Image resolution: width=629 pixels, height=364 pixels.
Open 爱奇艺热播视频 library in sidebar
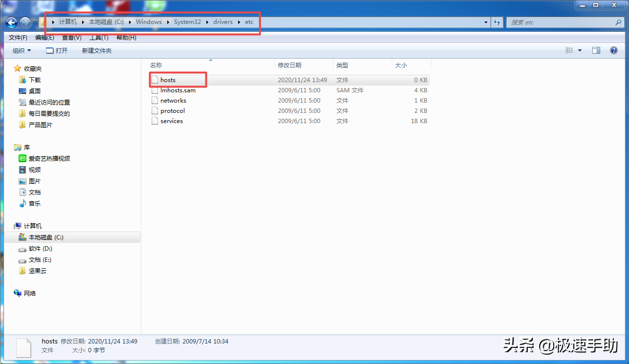tap(49, 158)
